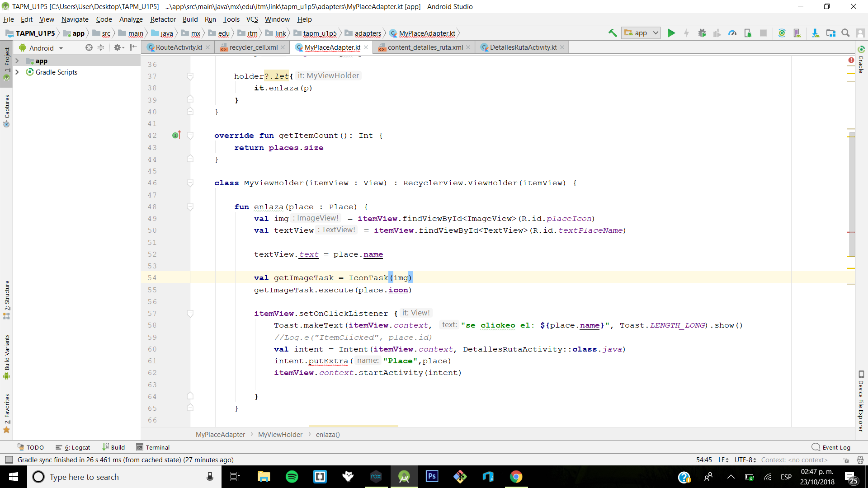This screenshot has width=868, height=488.
Task: Click the MyPlaceAdapter.kt tab
Action: point(332,47)
